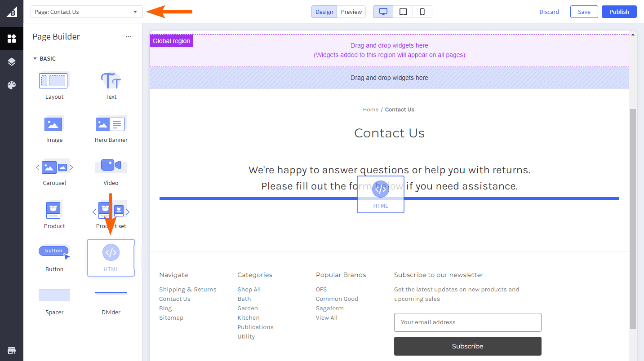Switch to Preview mode
This screenshot has width=644, height=361.
[351, 12]
